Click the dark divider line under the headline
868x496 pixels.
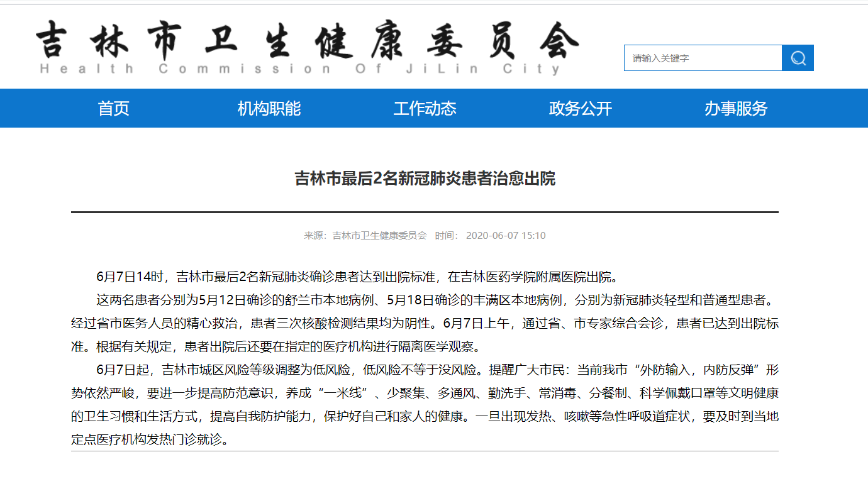[425, 212]
